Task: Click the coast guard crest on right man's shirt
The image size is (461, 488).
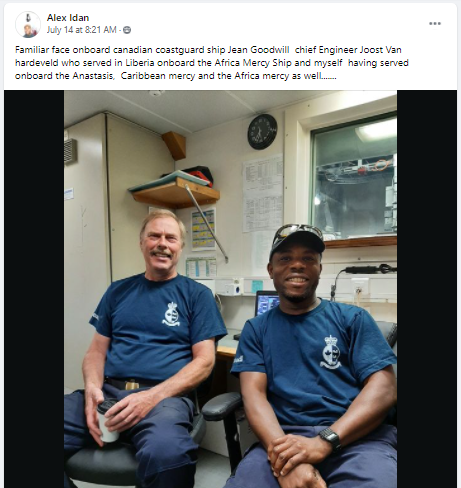Action: [330, 352]
